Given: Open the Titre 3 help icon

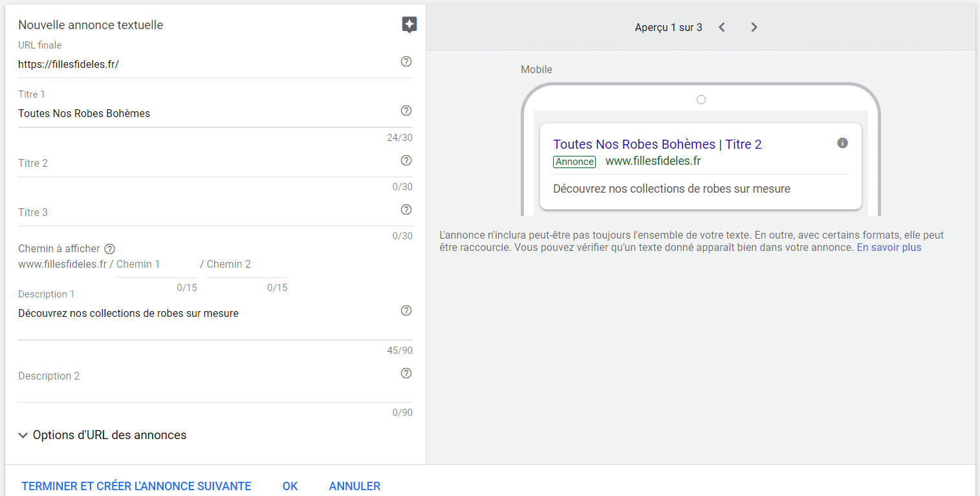Looking at the screenshot, I should [x=406, y=210].
